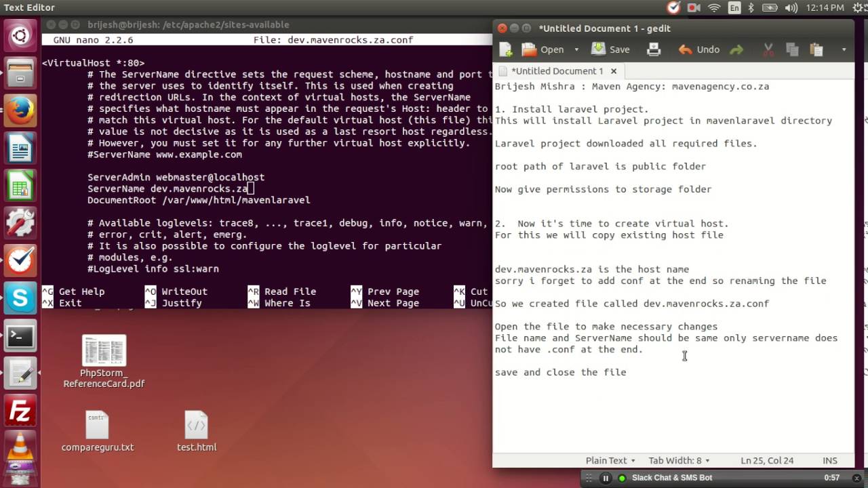Launch Skype from the dock
The height and width of the screenshot is (488, 868).
click(20, 298)
